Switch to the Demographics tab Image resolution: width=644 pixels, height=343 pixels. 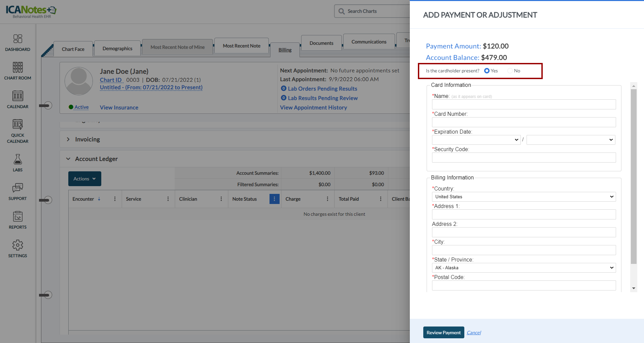[x=117, y=48]
